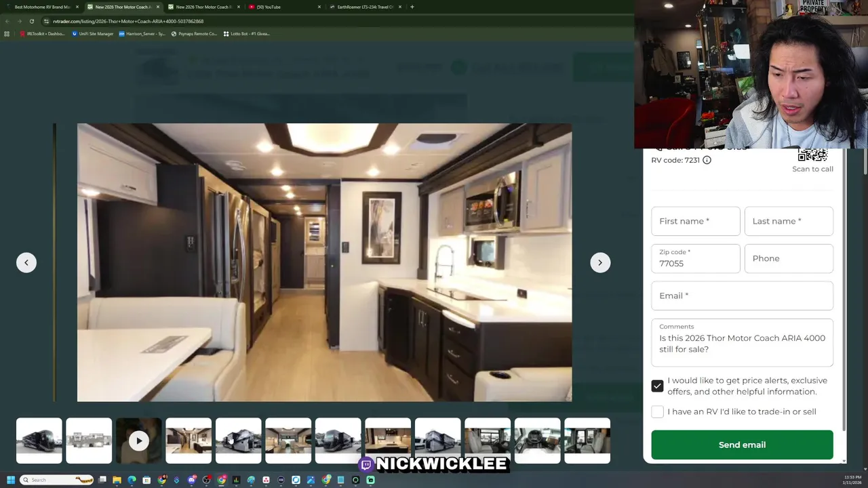The height and width of the screenshot is (488, 868).
Task: Click the main RV interior photo
Action: click(x=324, y=262)
